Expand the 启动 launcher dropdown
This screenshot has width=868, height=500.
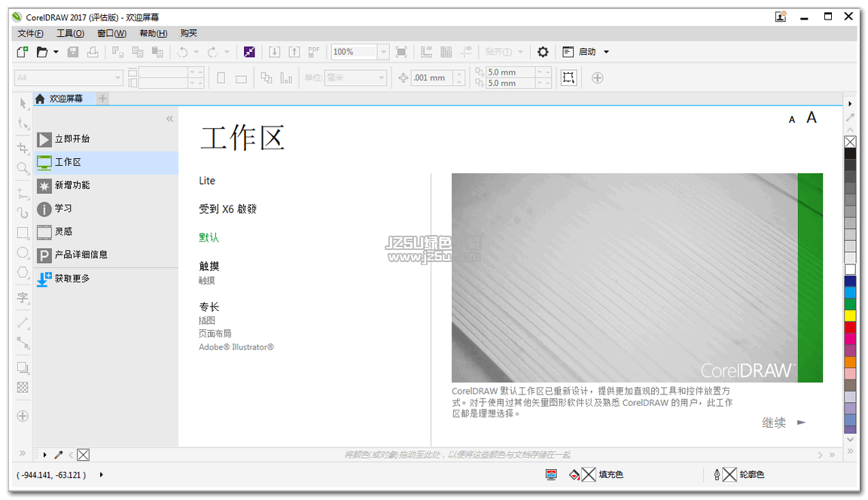(606, 52)
